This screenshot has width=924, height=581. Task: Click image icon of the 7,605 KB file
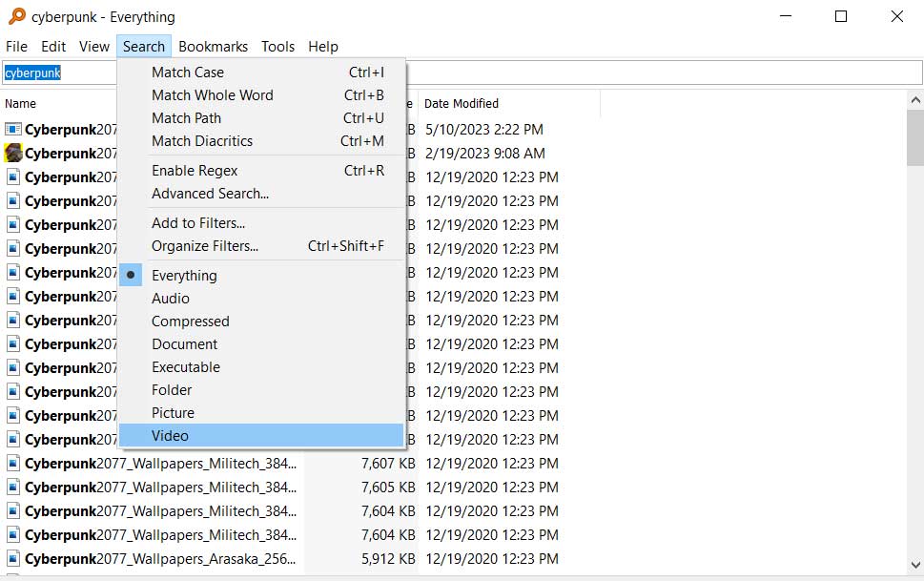[x=13, y=488]
